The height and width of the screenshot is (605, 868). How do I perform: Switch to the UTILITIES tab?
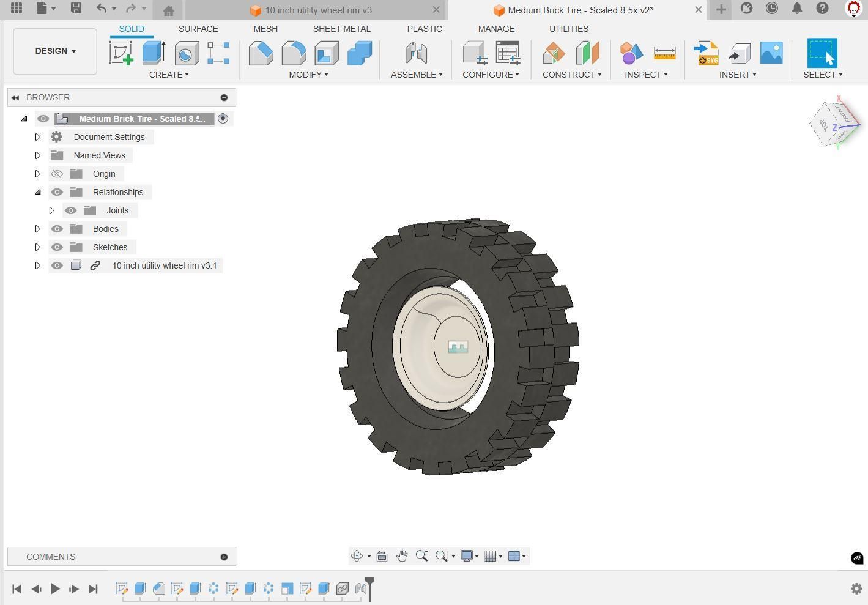pyautogui.click(x=569, y=29)
